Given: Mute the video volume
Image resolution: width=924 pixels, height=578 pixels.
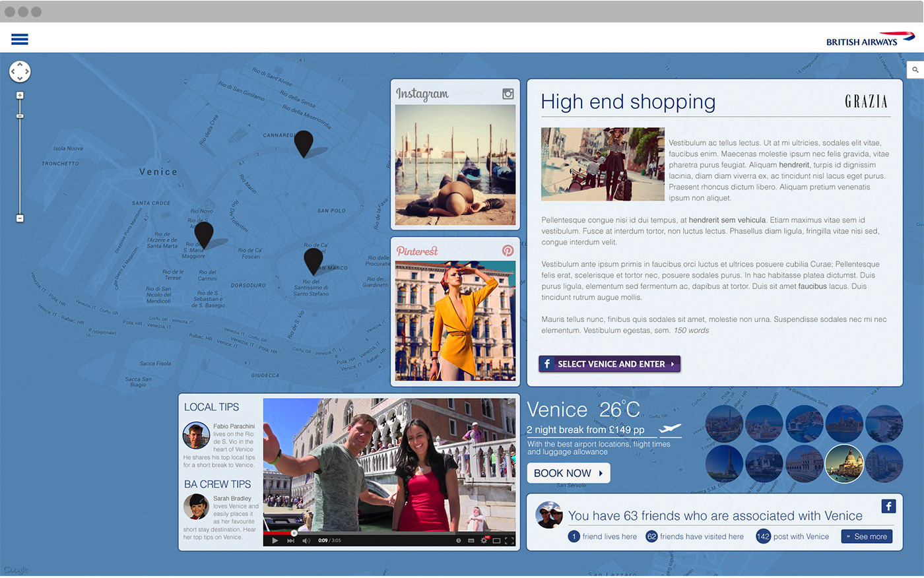Looking at the screenshot, I should click(306, 541).
